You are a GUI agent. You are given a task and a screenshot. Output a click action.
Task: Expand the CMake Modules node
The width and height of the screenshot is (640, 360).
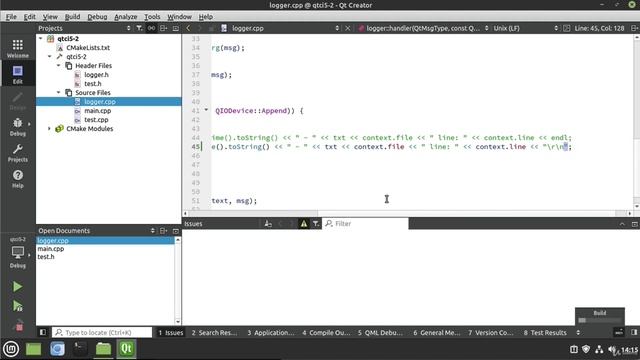click(x=49, y=129)
